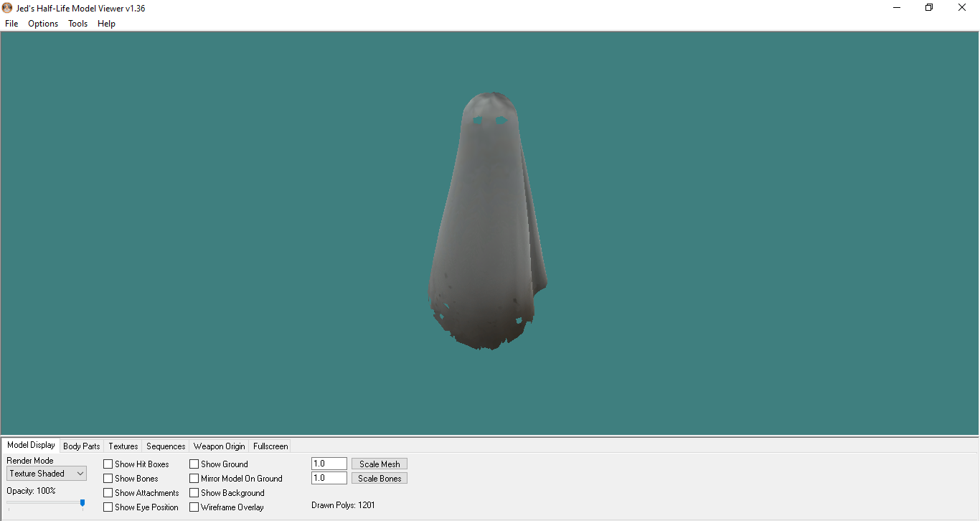Close the Model Viewer window

(962, 8)
